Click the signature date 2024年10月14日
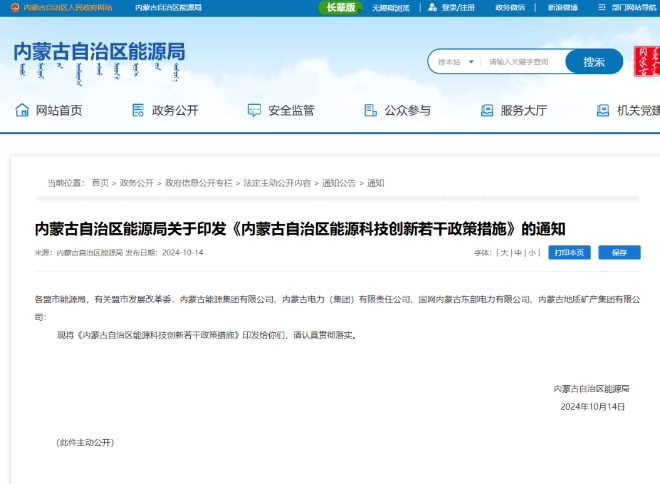The width and height of the screenshot is (660, 484). [593, 407]
